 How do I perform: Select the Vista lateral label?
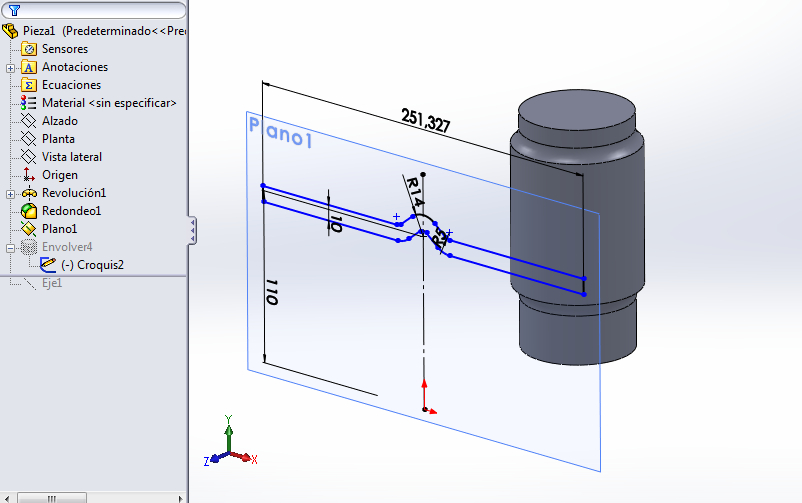[x=72, y=157]
